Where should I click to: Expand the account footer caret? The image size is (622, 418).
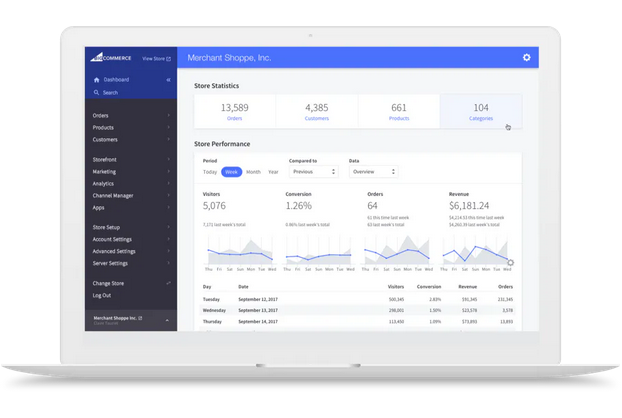pyautogui.click(x=167, y=320)
